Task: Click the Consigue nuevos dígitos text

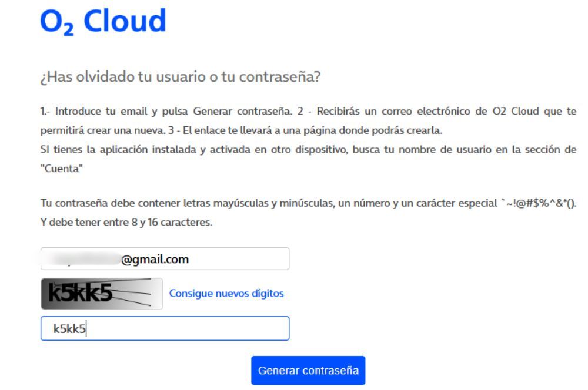Action: (226, 295)
